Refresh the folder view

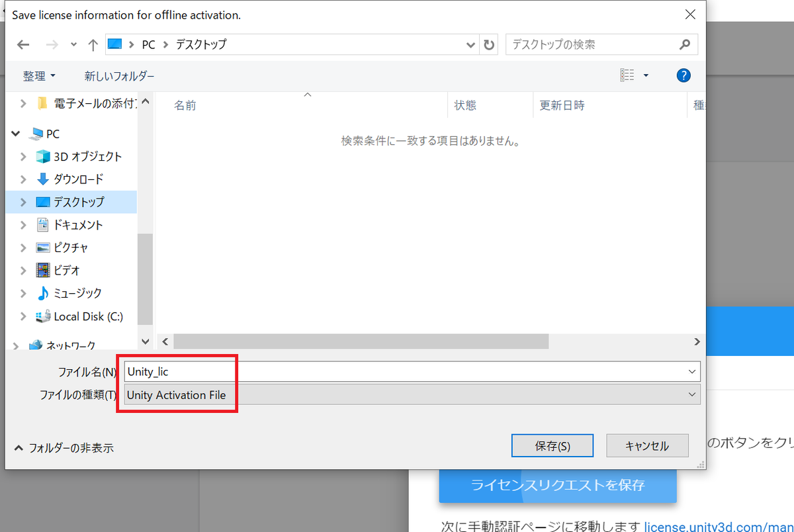pyautogui.click(x=488, y=44)
